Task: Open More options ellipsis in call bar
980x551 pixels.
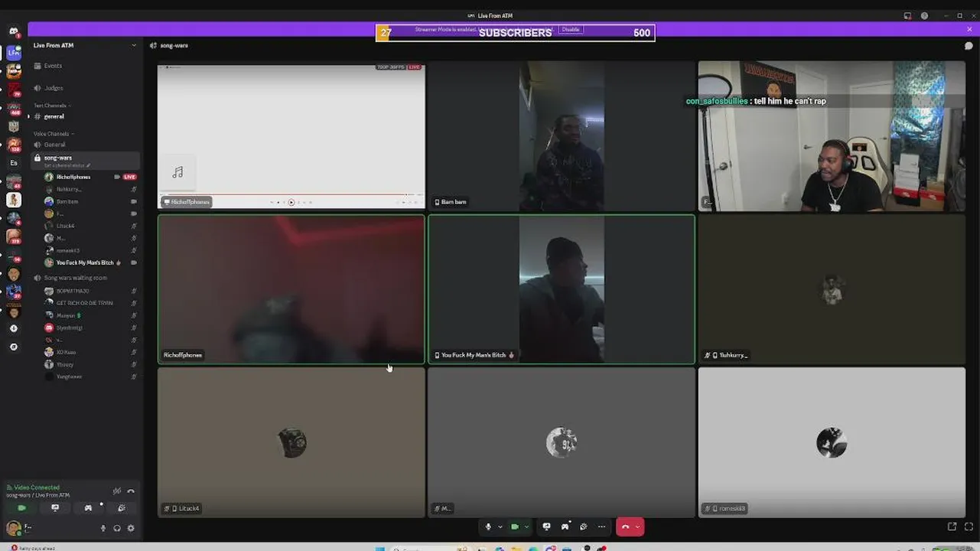Action: [x=602, y=527]
